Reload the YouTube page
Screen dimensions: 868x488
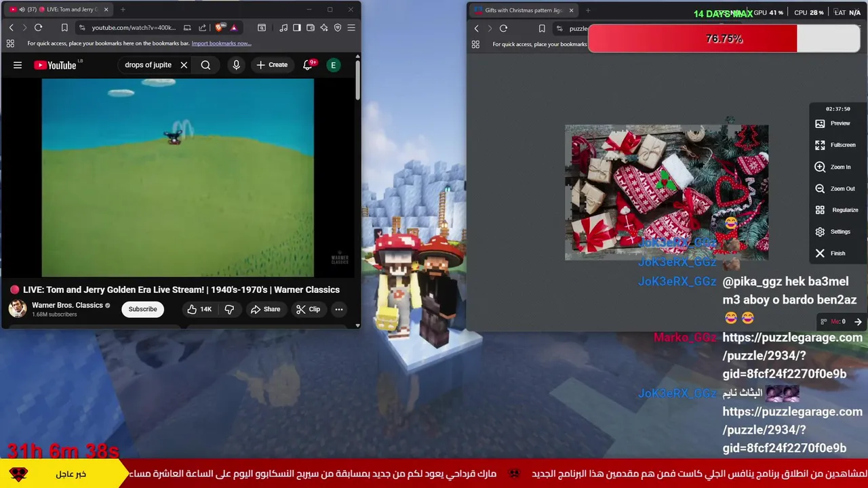pyautogui.click(x=38, y=28)
